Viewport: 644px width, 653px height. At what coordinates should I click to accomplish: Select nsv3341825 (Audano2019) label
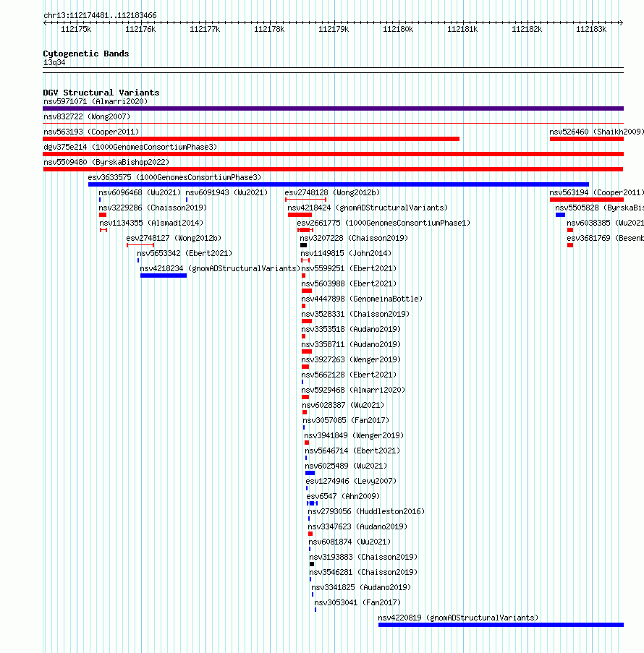pos(361,587)
